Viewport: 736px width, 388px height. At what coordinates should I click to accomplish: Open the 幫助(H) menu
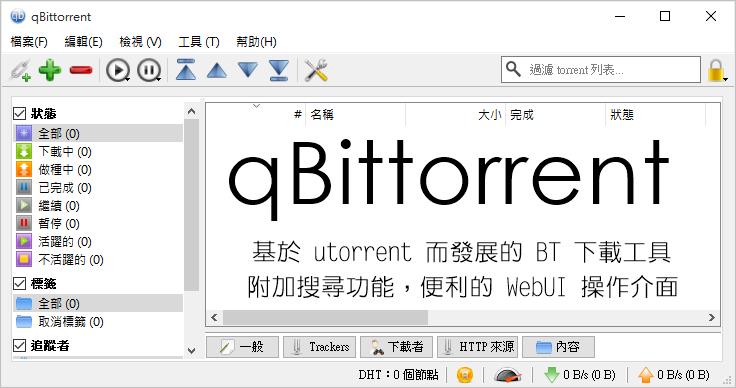(x=256, y=42)
